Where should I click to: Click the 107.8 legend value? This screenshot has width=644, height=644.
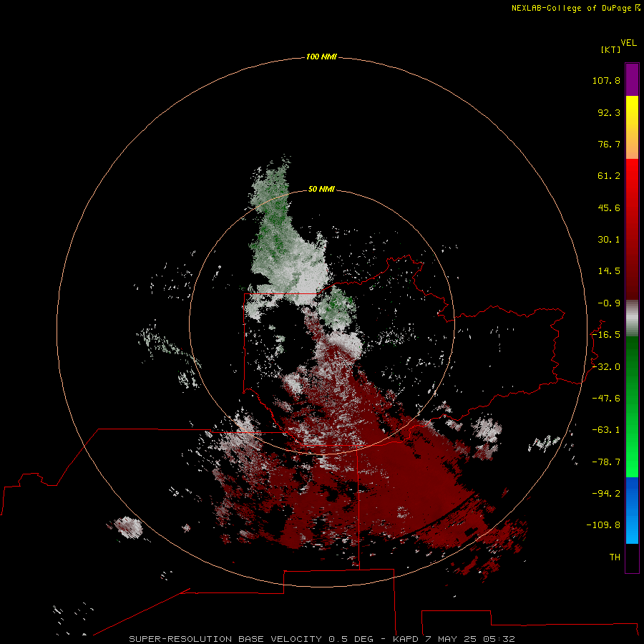point(606,80)
